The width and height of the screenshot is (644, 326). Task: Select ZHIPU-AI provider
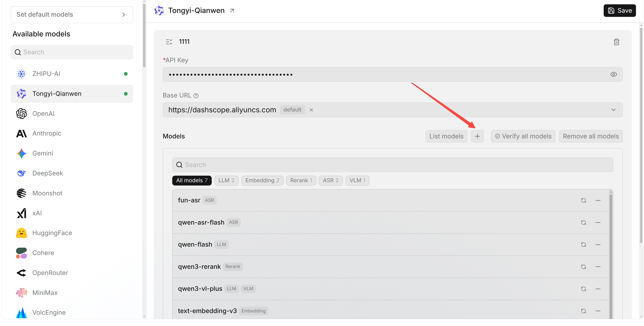(x=72, y=74)
